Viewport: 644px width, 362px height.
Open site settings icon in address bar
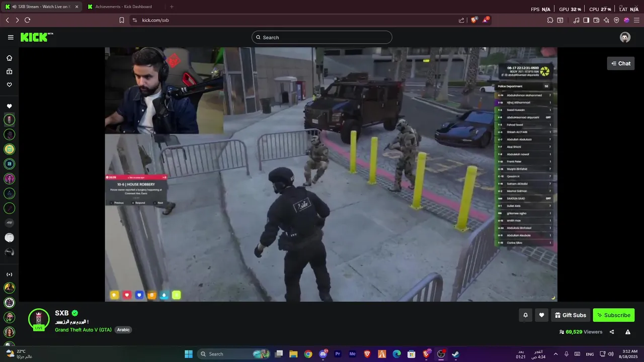(x=134, y=20)
